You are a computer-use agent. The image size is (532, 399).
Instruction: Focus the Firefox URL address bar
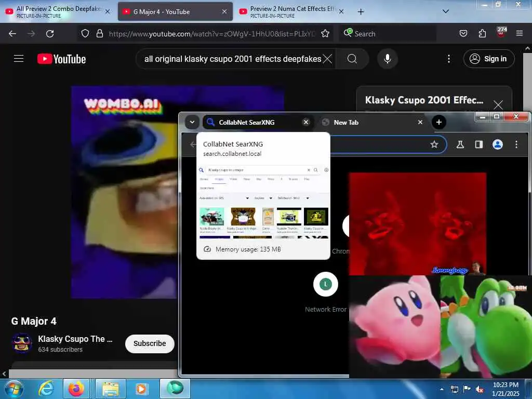212,34
